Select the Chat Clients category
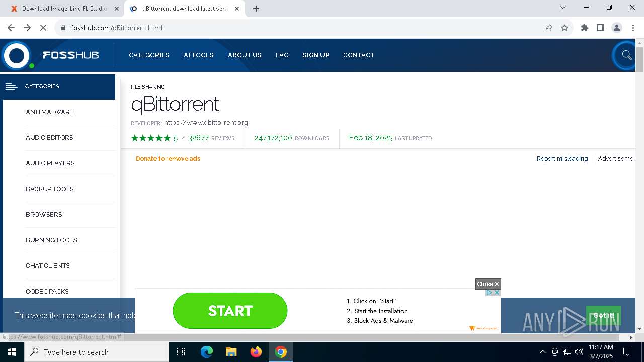Screen dimensions: 644x362 [x=48, y=266]
